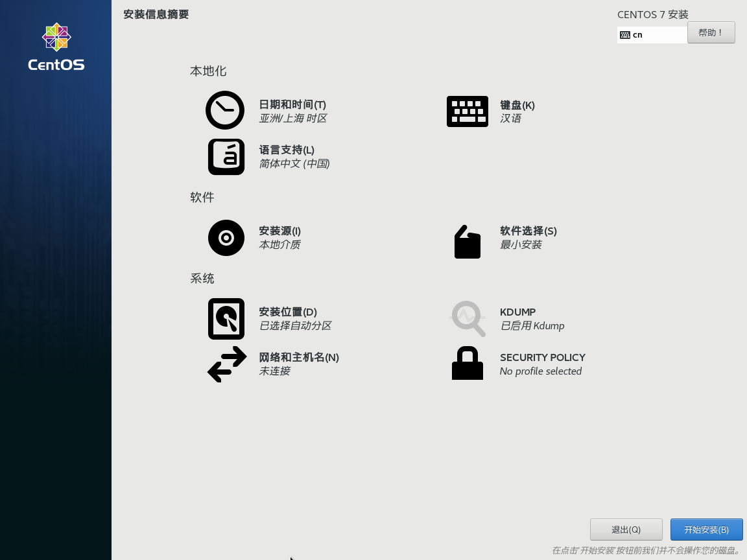This screenshot has height=560, width=747.
Task: Open 语言支持(L) settings
Action: coord(287,150)
